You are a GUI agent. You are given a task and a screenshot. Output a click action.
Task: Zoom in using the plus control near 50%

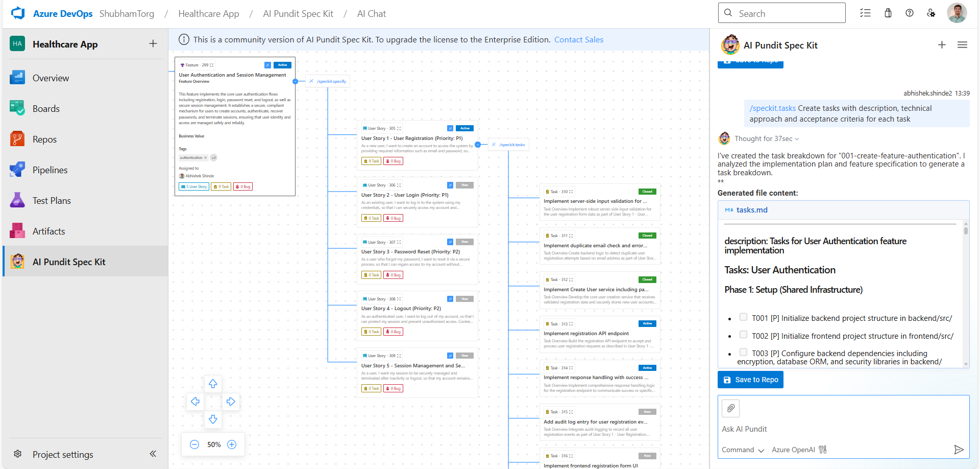[x=232, y=444]
